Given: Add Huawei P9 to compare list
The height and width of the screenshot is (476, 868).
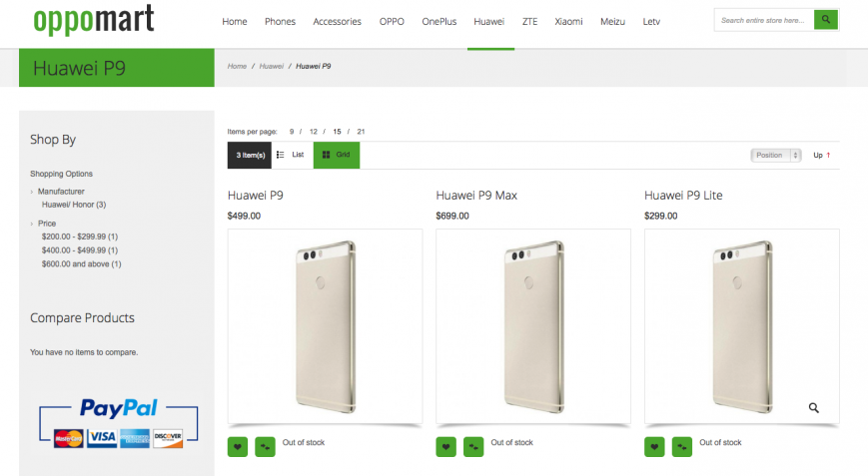Looking at the screenshot, I should click(x=265, y=447).
